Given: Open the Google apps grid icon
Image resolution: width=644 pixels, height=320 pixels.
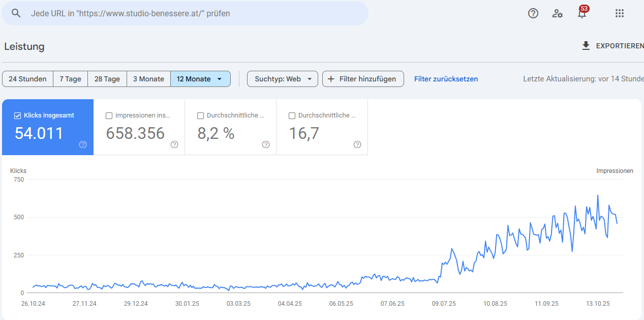Looking at the screenshot, I should pyautogui.click(x=619, y=13).
